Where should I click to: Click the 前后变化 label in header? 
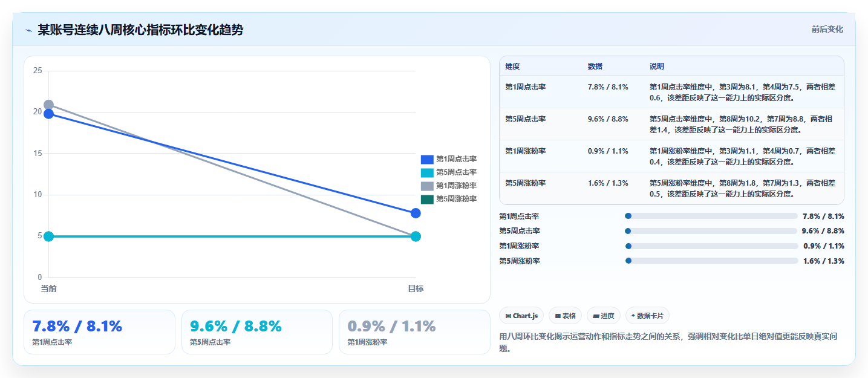827,30
